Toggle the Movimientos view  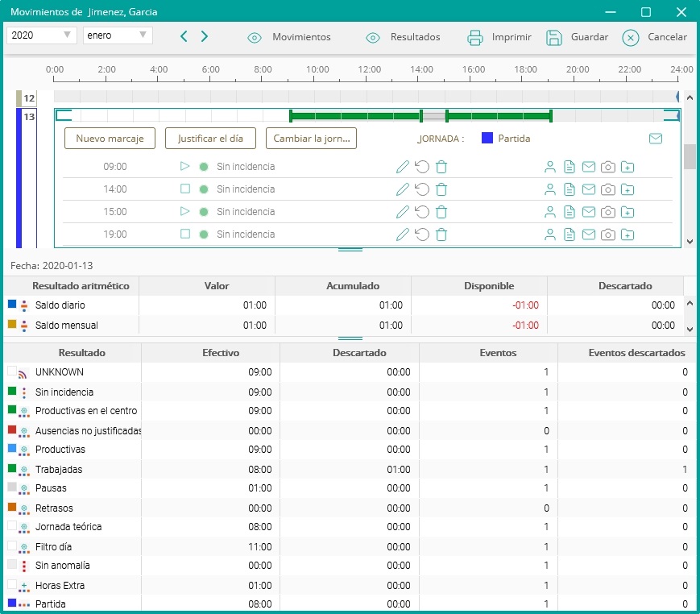(289, 37)
